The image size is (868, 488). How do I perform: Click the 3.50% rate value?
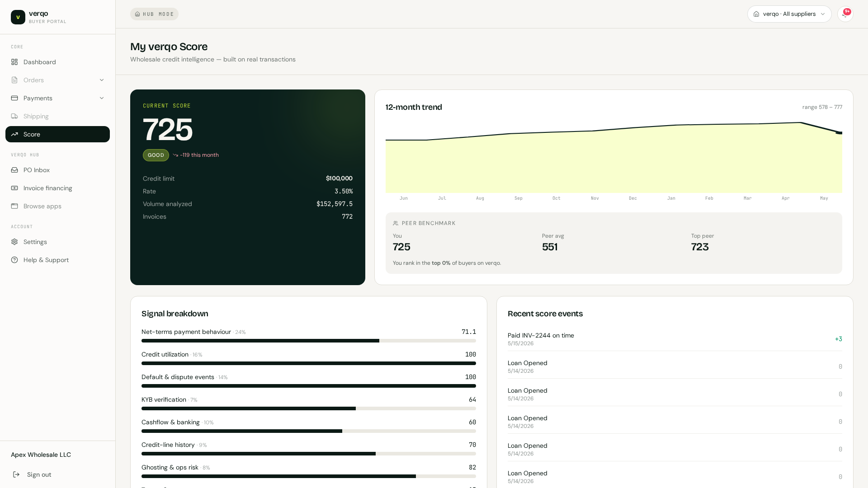344,191
